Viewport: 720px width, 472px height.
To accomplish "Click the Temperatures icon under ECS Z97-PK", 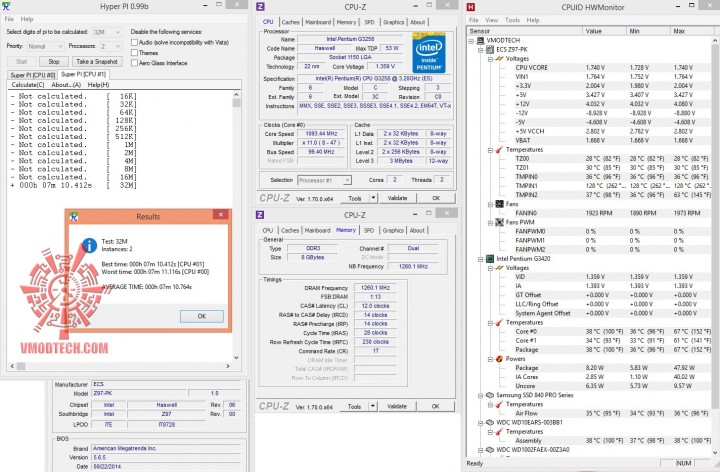I will point(500,150).
